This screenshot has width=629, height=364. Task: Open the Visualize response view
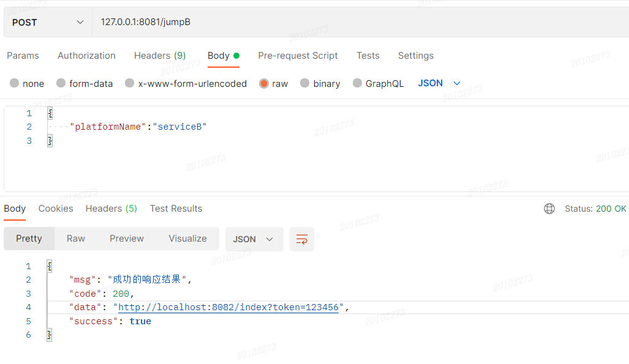pos(188,239)
